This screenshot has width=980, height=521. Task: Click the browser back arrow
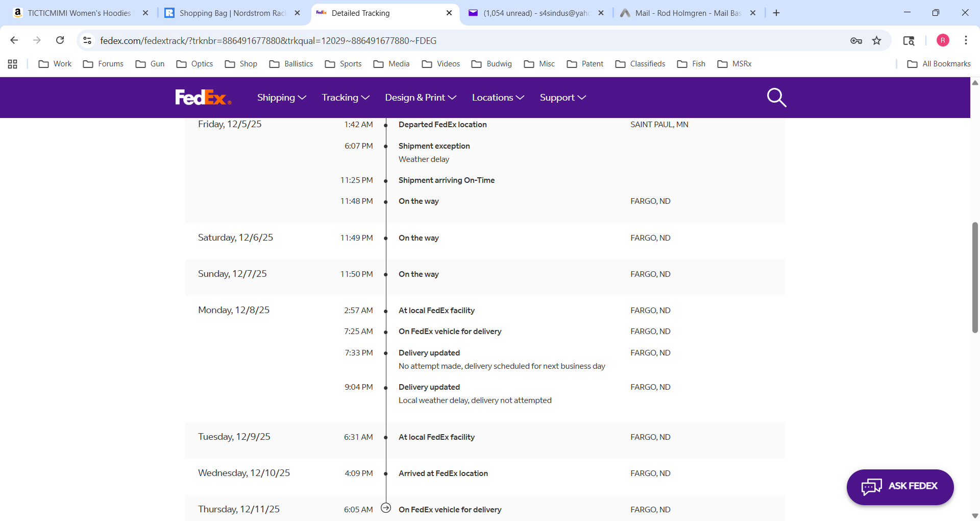tap(14, 40)
